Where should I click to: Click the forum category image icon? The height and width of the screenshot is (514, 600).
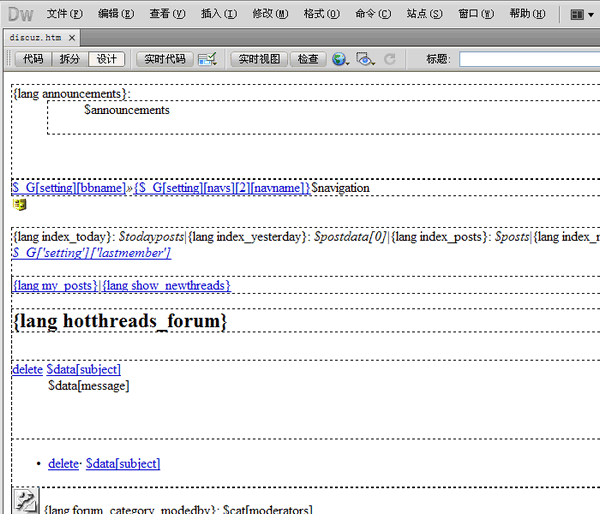[25, 500]
